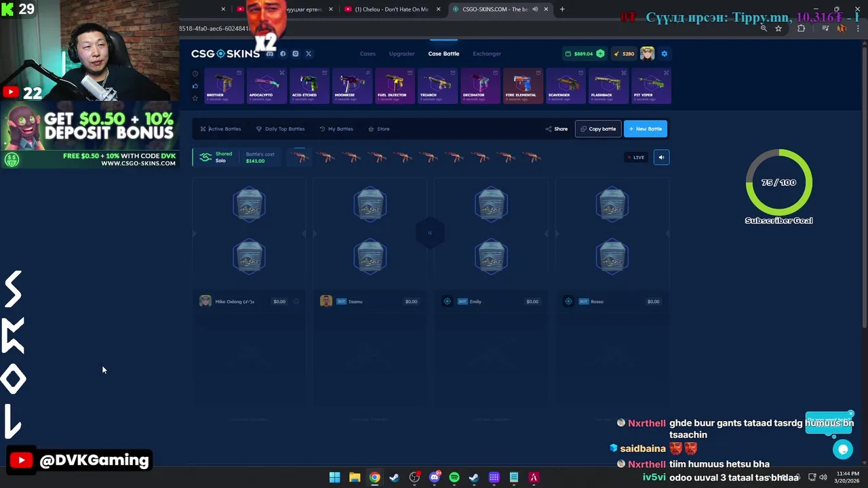Select the thumbs-up best-drops filter icon
This screenshot has width=868, height=488.
click(x=195, y=86)
